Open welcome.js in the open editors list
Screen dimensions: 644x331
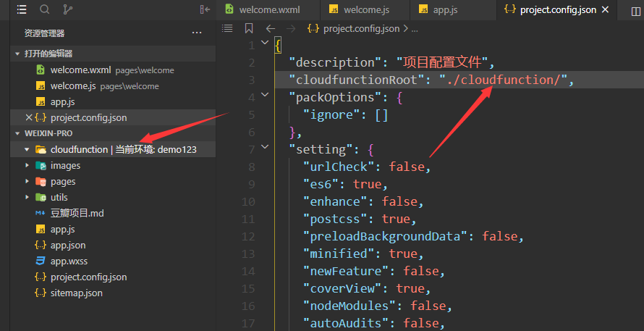[x=113, y=86]
